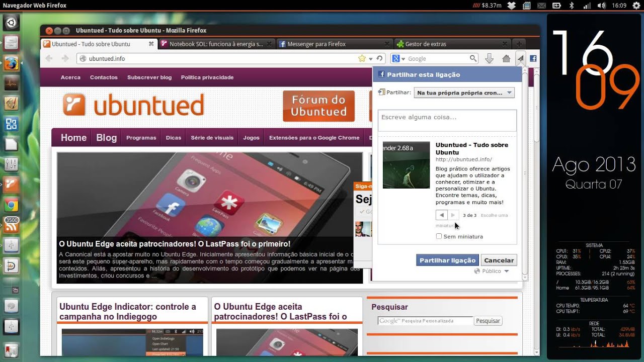Click the 'Partilhar ligação' button
The image size is (644, 362).
point(447,260)
